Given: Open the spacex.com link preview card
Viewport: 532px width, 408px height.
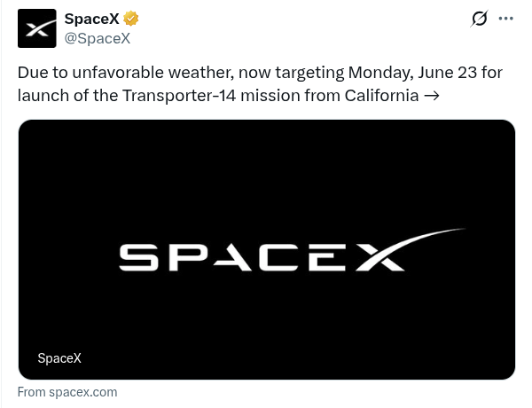Looking at the screenshot, I should coord(267,249).
